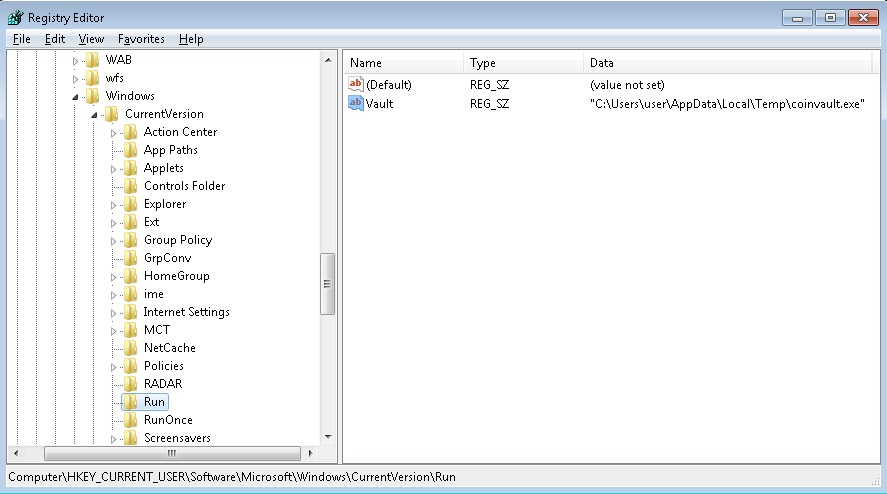Click the tree horizontal scroll left arrow

(x=16, y=453)
